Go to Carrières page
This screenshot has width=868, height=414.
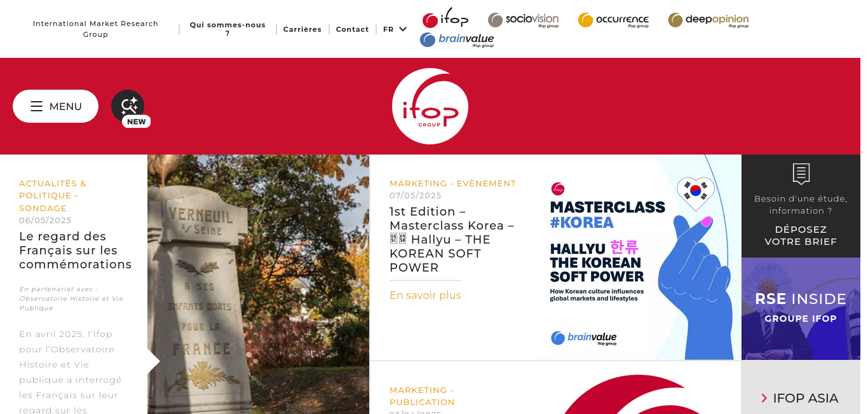coord(302,29)
